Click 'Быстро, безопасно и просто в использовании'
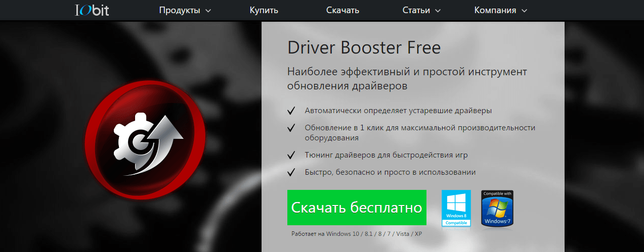The image size is (644, 252). coord(390,172)
